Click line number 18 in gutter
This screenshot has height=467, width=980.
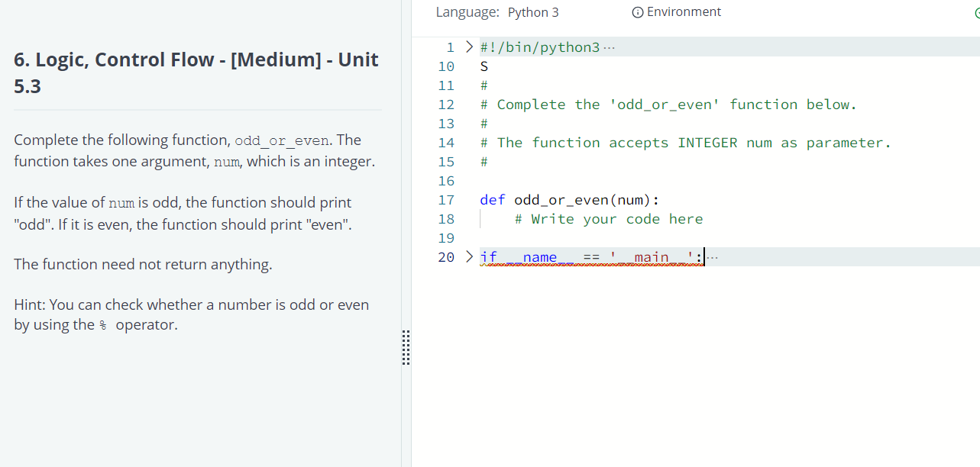pyautogui.click(x=446, y=220)
